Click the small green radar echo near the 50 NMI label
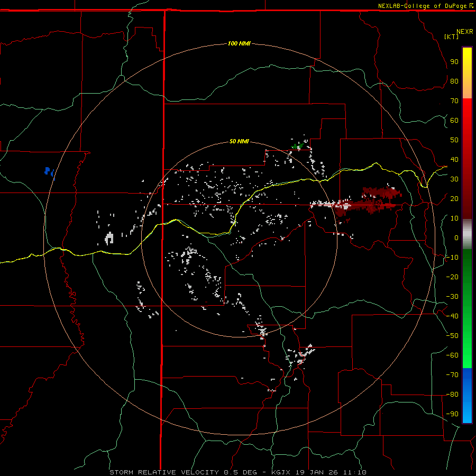Image resolution: width=476 pixels, height=476 pixels. pos(297,146)
